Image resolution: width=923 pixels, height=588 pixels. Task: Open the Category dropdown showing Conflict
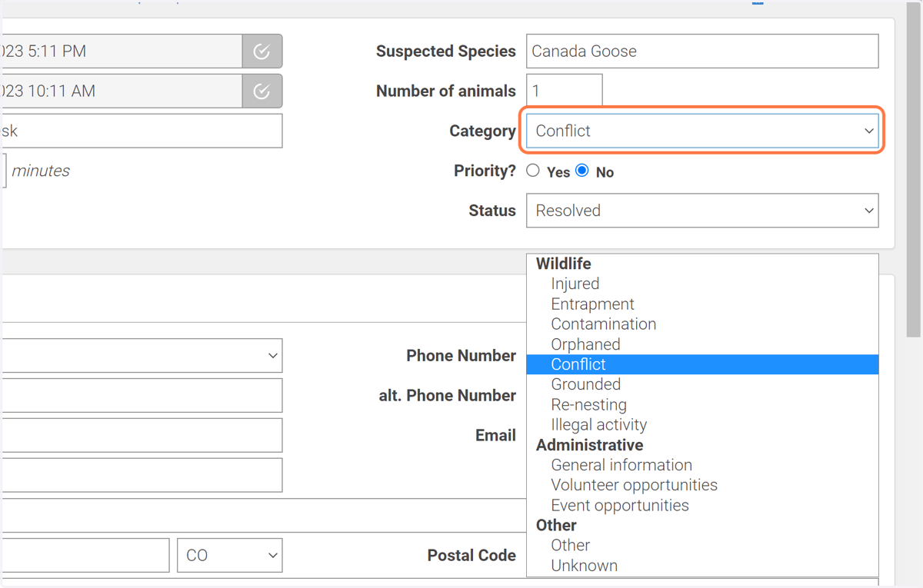pyautogui.click(x=702, y=131)
